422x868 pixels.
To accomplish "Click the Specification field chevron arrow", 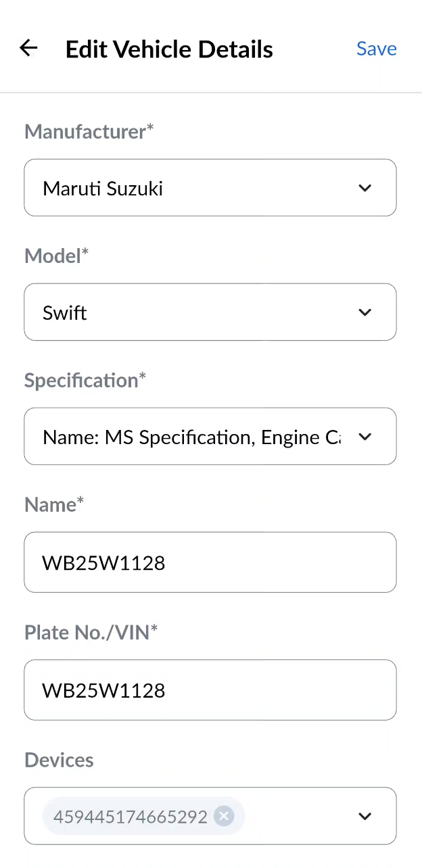I will (x=365, y=437).
